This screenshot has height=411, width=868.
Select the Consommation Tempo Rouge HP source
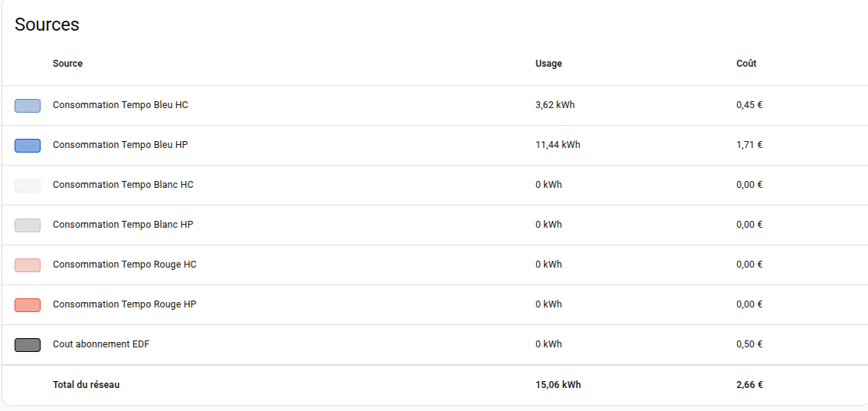point(124,304)
